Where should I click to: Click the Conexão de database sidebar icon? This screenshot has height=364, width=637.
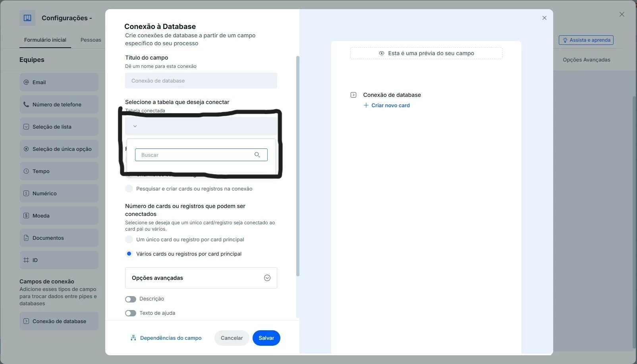click(26, 321)
